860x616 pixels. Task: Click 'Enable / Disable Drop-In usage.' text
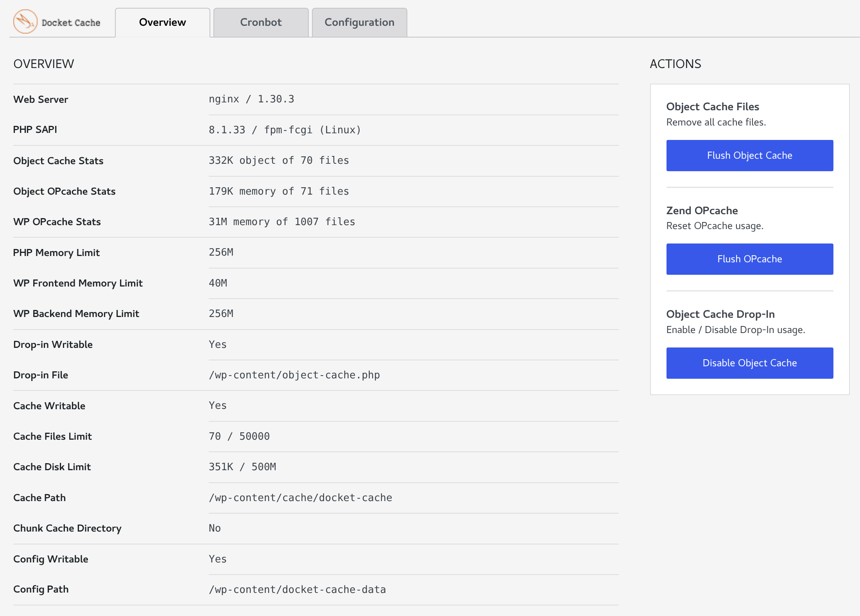(736, 330)
